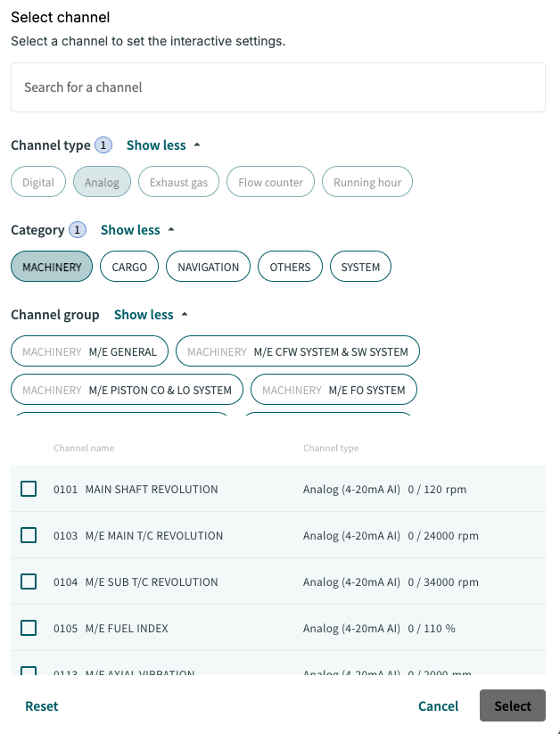Viewport: 560px width, 734px height.
Task: Click the M/E MAIN T/C REVOLUTION row name
Action: (x=154, y=535)
